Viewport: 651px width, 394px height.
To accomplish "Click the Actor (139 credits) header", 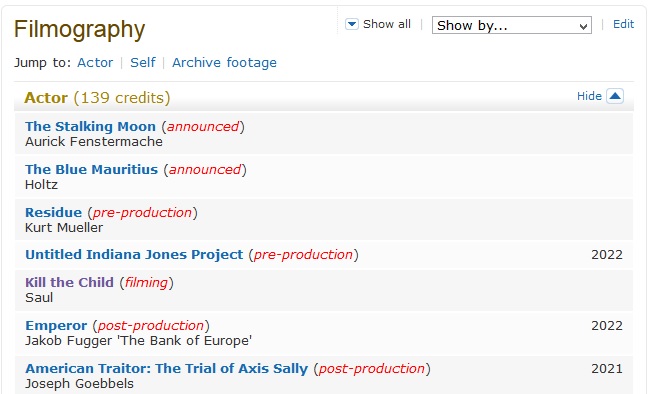I will pyautogui.click(x=97, y=98).
